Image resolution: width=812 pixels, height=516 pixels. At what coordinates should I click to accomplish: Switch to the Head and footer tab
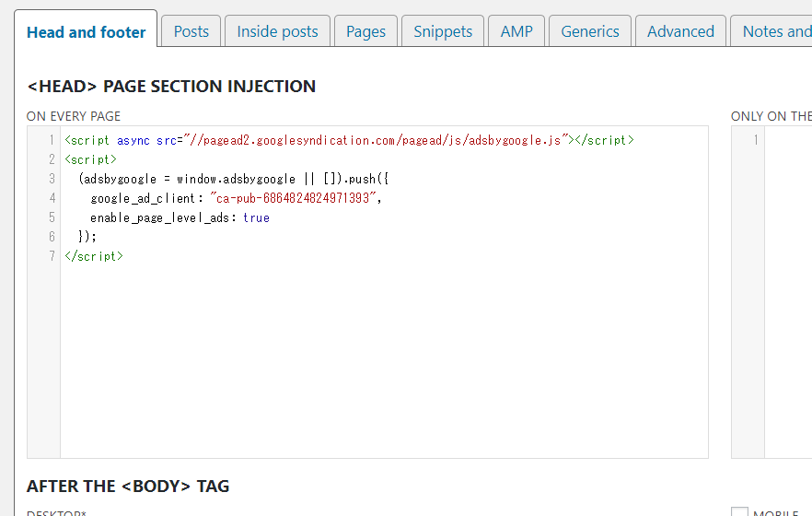(x=86, y=30)
